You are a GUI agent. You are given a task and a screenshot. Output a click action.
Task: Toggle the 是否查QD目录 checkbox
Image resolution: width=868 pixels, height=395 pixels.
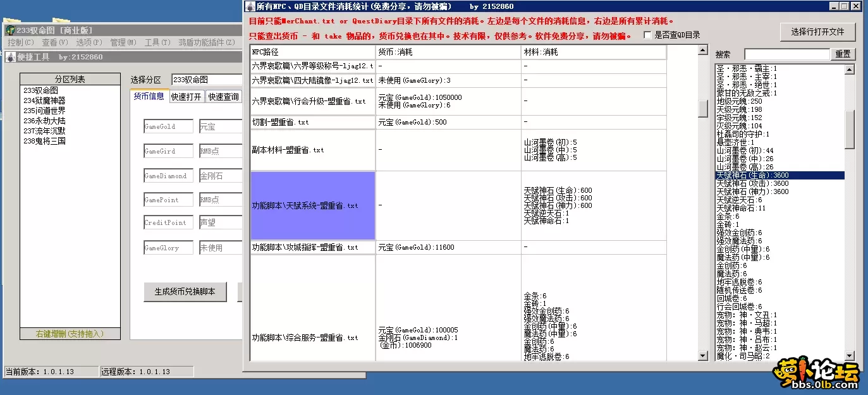click(647, 35)
